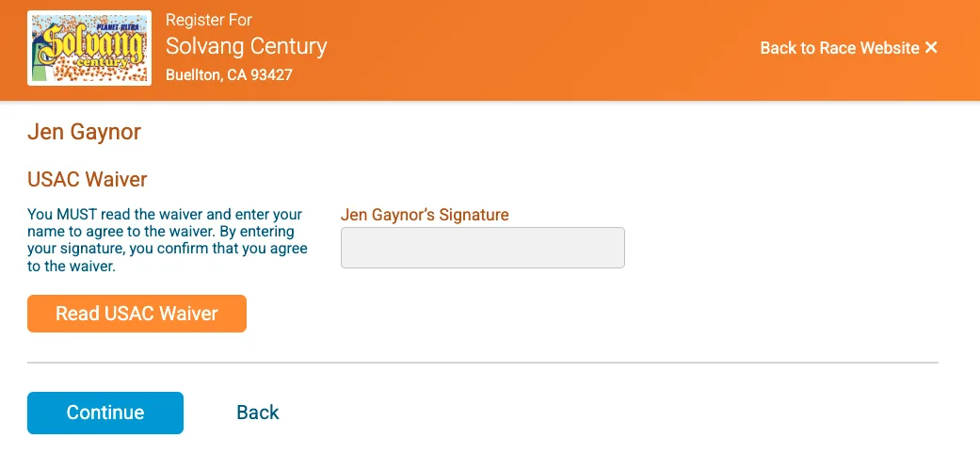Focus the Jen Gaynor's Signature input field

tap(482, 248)
